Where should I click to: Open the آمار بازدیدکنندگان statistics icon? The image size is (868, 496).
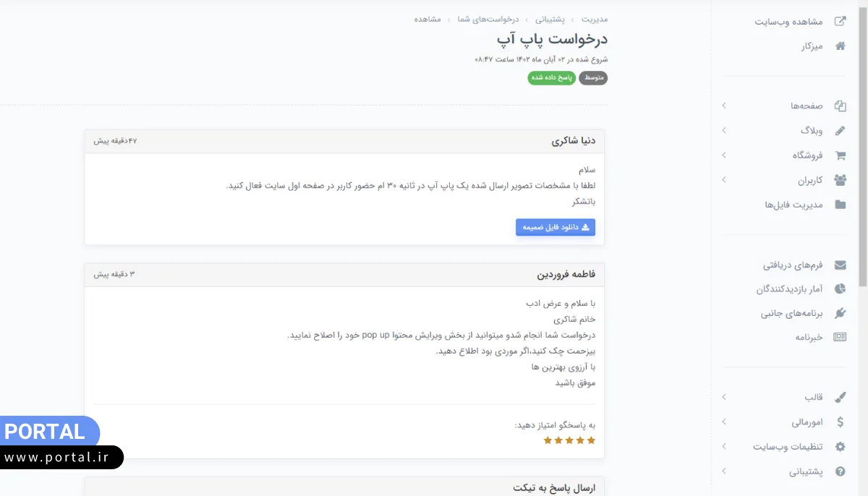[840, 289]
